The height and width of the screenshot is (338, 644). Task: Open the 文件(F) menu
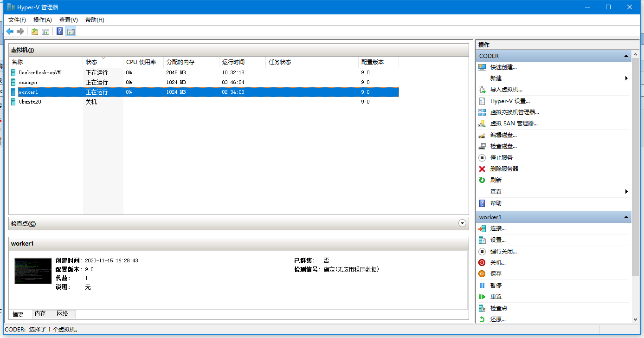coord(17,20)
